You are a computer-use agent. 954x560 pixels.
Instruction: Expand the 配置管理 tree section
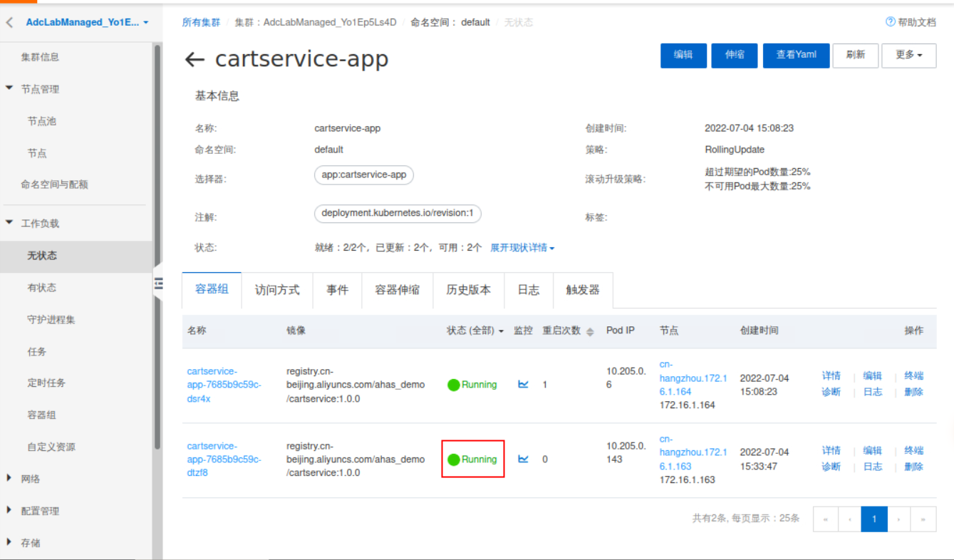coord(9,510)
